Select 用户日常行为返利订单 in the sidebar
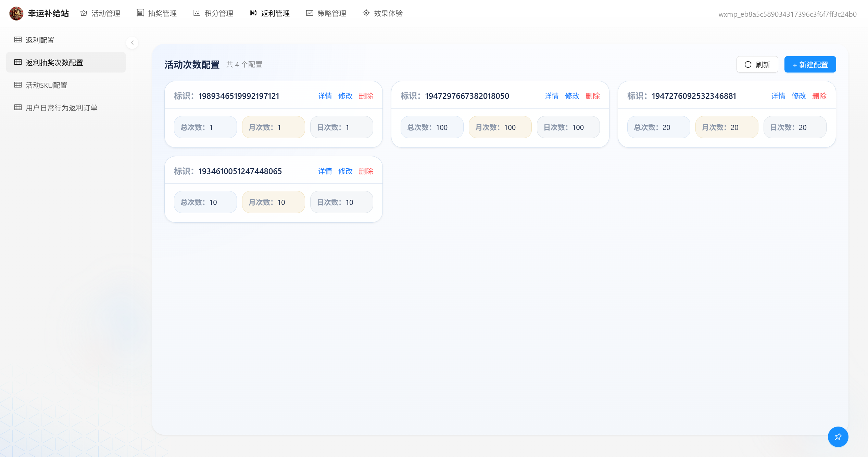Image resolution: width=868 pixels, height=457 pixels. point(61,108)
